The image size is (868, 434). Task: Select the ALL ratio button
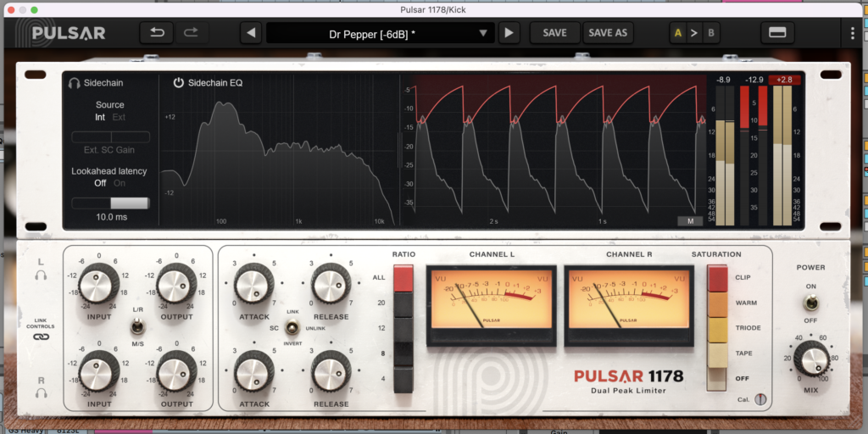pyautogui.click(x=403, y=278)
